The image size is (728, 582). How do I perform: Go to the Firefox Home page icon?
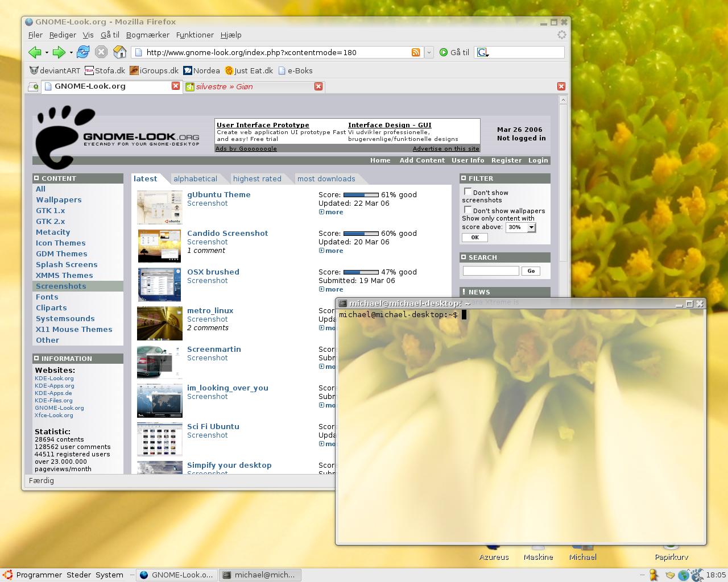[x=119, y=52]
